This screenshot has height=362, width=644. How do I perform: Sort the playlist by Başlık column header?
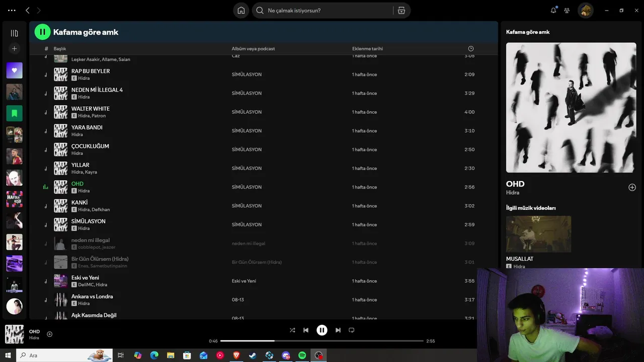pos(60,49)
